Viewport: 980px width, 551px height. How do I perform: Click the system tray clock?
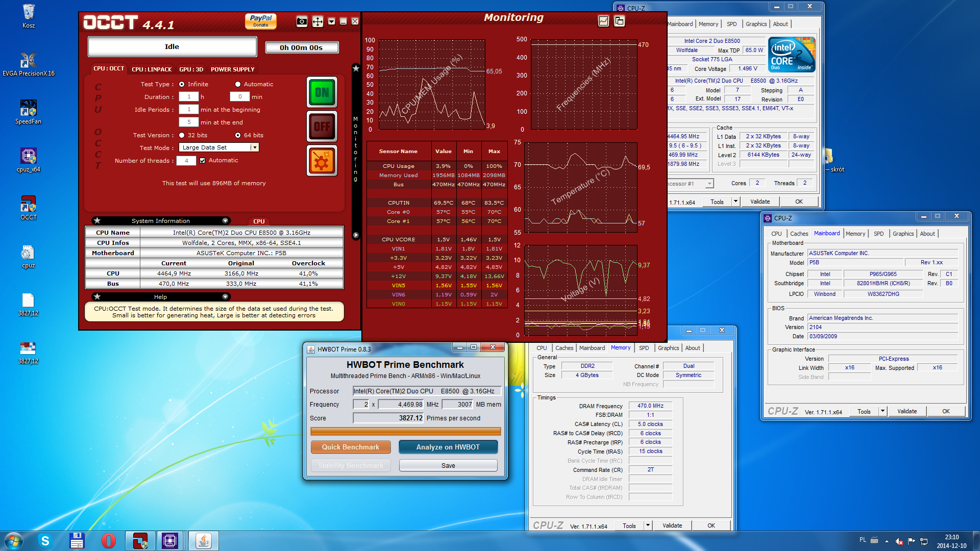click(x=951, y=541)
